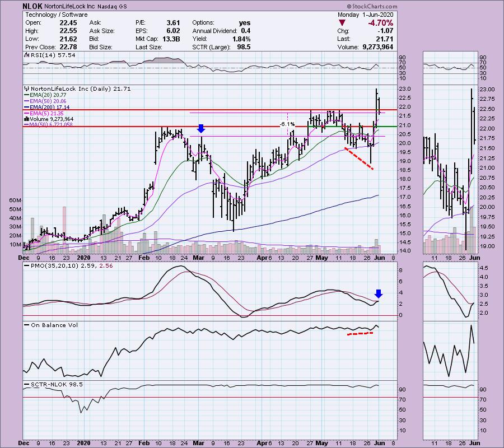This screenshot has height=448, width=504.
Task: Click the Options value yes
Action: pos(245,23)
